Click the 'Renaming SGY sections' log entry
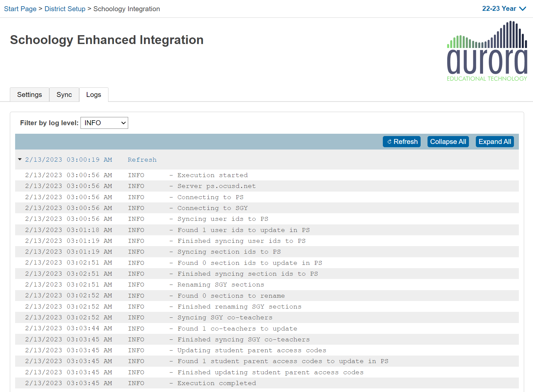This screenshot has height=392, width=533. point(220,285)
